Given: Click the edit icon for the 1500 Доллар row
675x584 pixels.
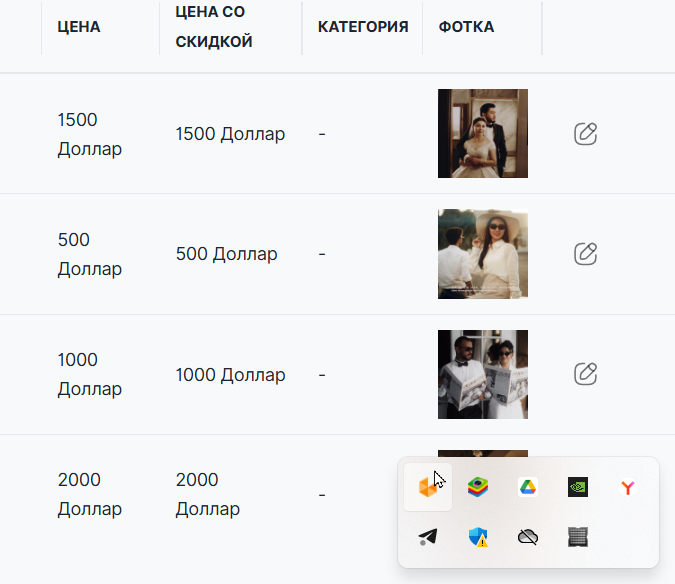Looking at the screenshot, I should 585,134.
